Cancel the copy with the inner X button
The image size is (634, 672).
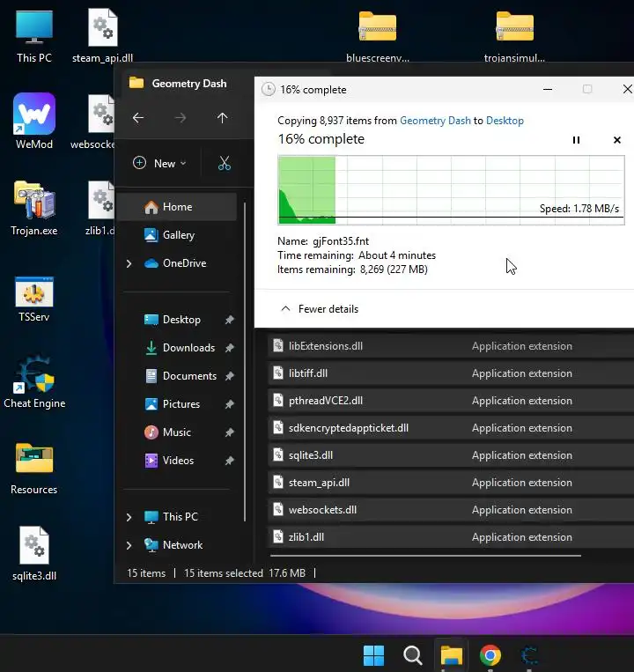(x=617, y=140)
